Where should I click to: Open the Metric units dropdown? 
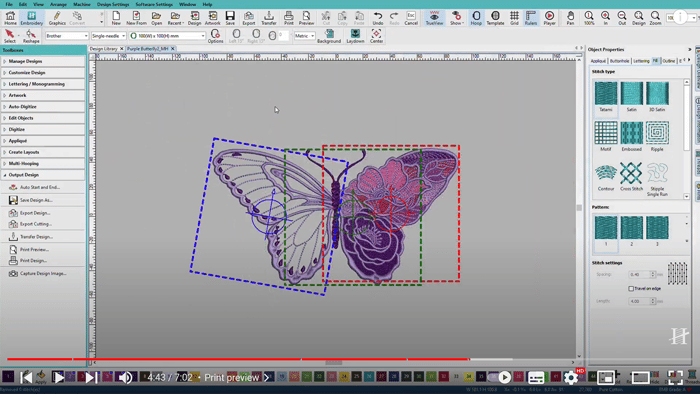304,36
